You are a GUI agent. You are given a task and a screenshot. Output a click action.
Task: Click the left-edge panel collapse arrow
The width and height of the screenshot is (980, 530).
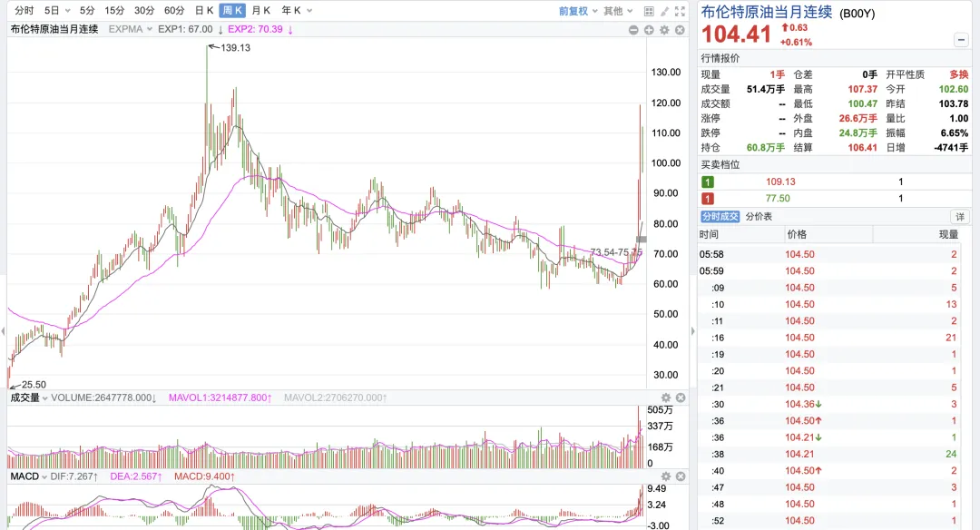[3, 330]
